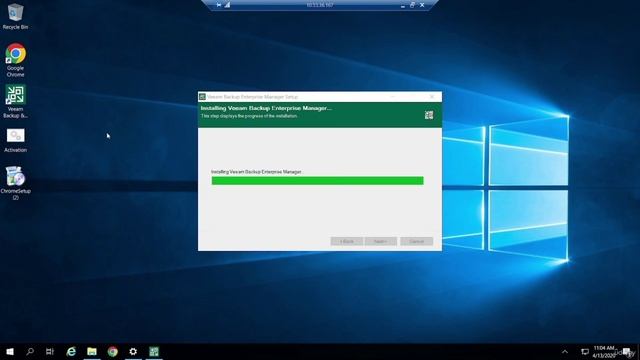Open the taskbar clock and date
640x360 pixels.
click(604, 351)
